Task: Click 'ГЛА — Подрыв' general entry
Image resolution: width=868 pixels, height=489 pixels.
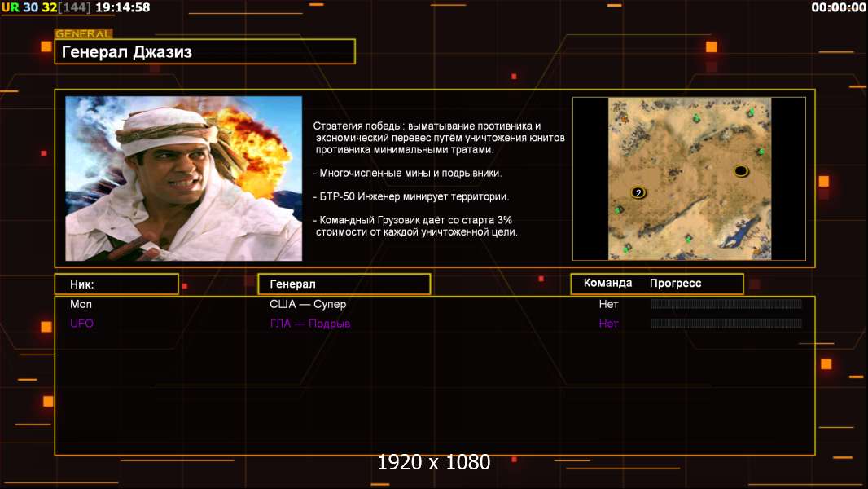Action: (x=310, y=324)
